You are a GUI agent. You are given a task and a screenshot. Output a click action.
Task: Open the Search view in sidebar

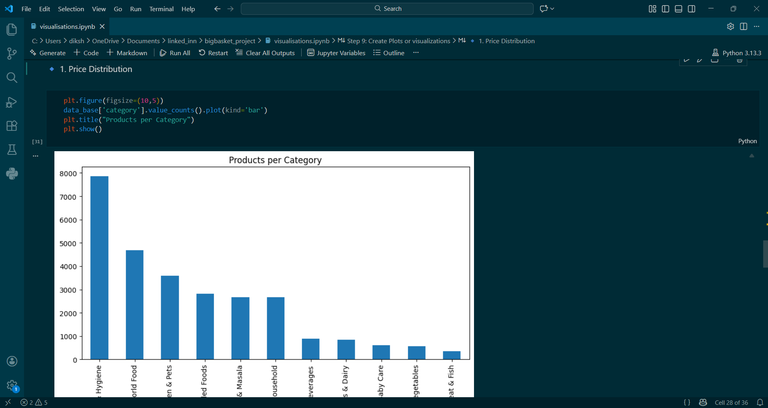(x=12, y=78)
